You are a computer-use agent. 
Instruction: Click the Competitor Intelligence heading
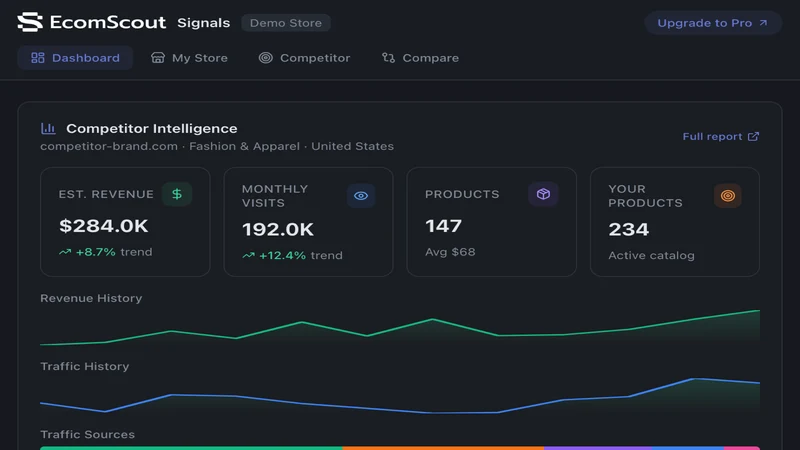coord(152,129)
